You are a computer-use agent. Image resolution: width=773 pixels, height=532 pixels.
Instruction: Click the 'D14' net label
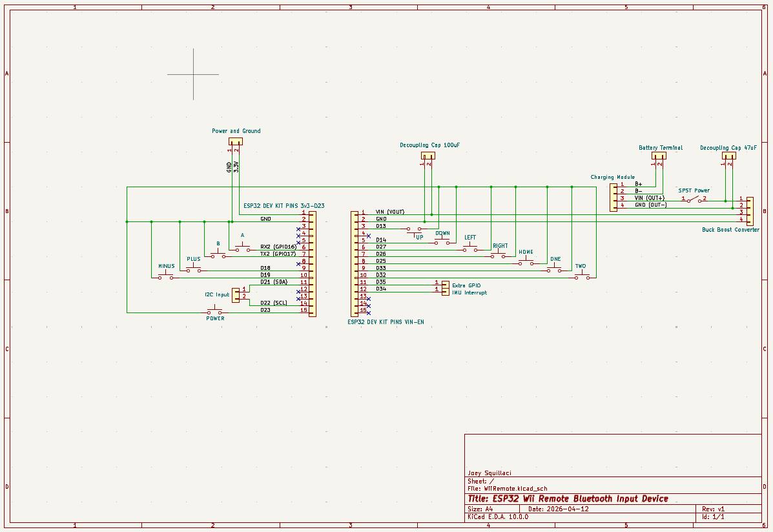point(380,240)
